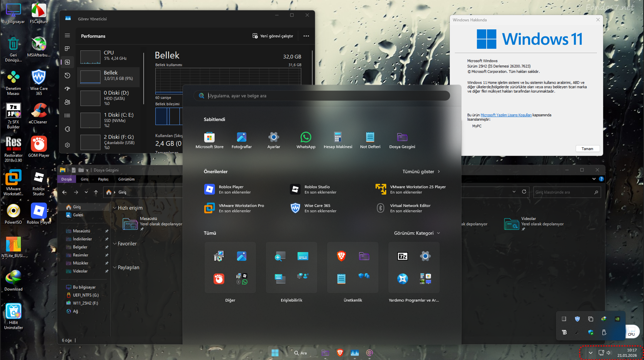Go up one folder in File Explorer
Screen dimensions: 644x360
pos(96,192)
